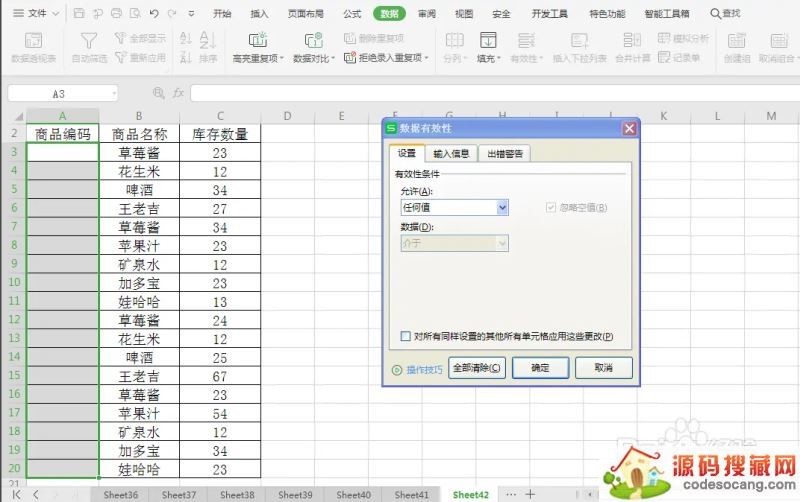This screenshot has width=800, height=502.
Task: Click the 高亮重复项 highlight duplicates icon
Action: pos(257,40)
